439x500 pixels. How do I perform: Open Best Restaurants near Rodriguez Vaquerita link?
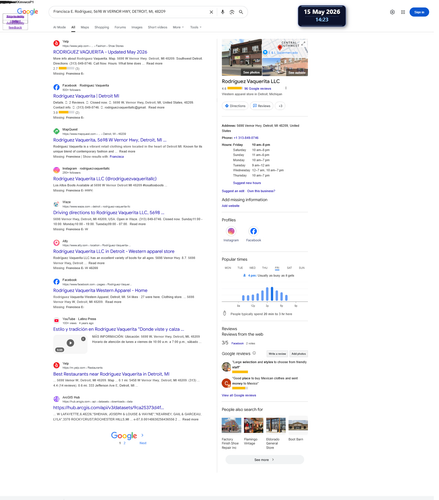point(111,374)
